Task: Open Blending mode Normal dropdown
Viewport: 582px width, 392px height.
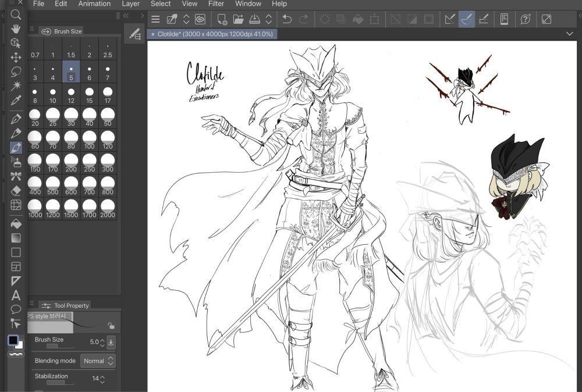Action: tap(98, 361)
